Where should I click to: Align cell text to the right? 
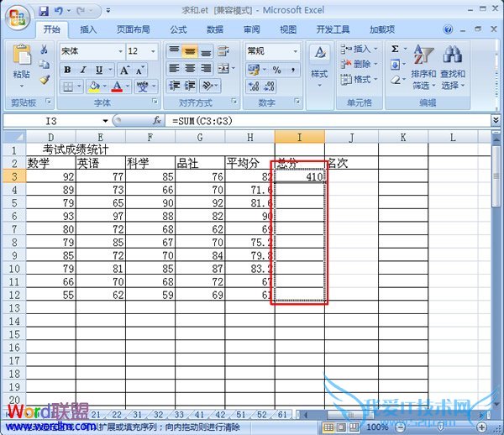coord(206,68)
